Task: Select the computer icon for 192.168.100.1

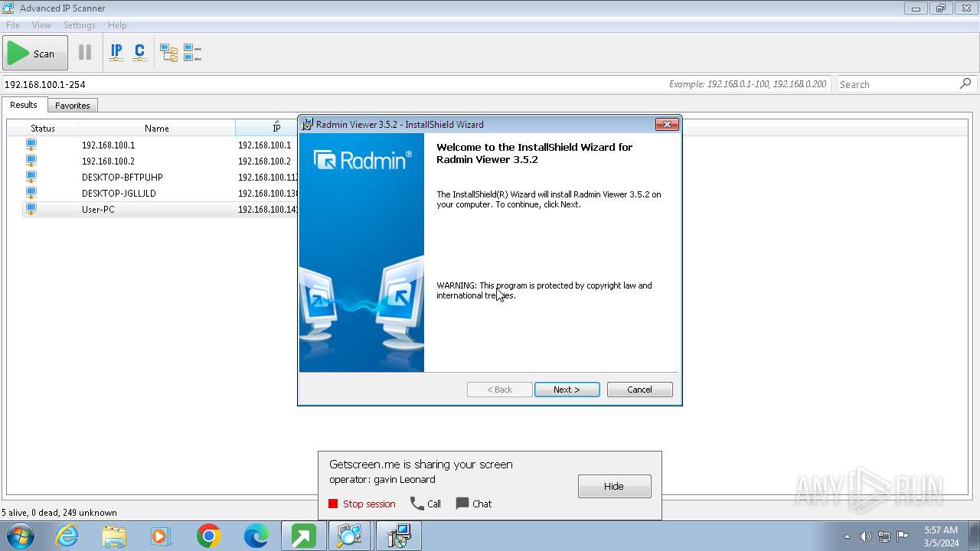Action: tap(31, 145)
